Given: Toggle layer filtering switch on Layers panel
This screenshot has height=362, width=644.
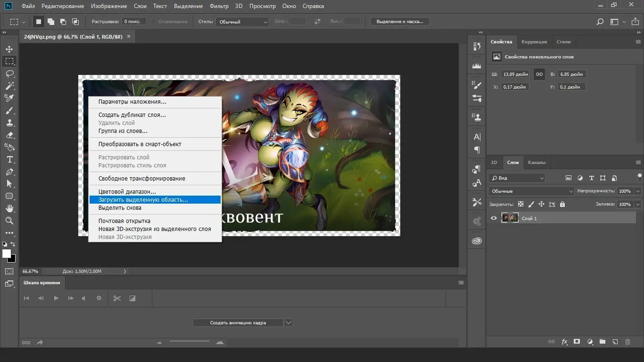Looking at the screenshot, I should tap(639, 178).
